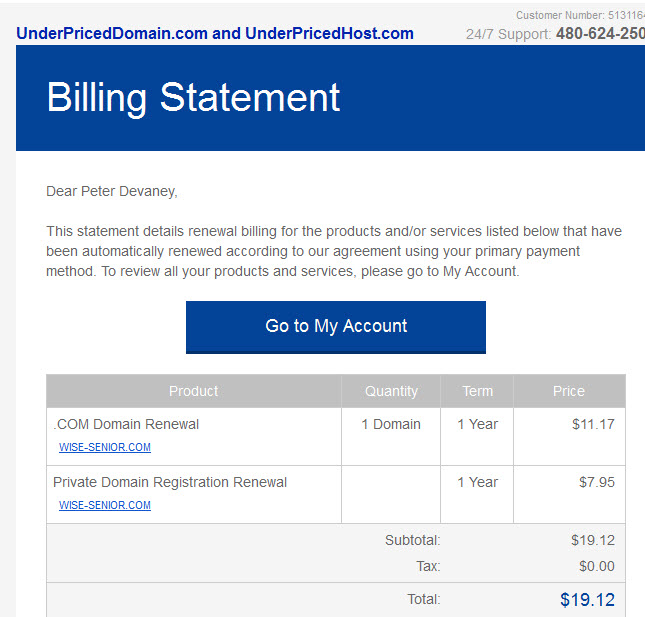Click the 480-624 support phone number

pyautogui.click(x=600, y=33)
